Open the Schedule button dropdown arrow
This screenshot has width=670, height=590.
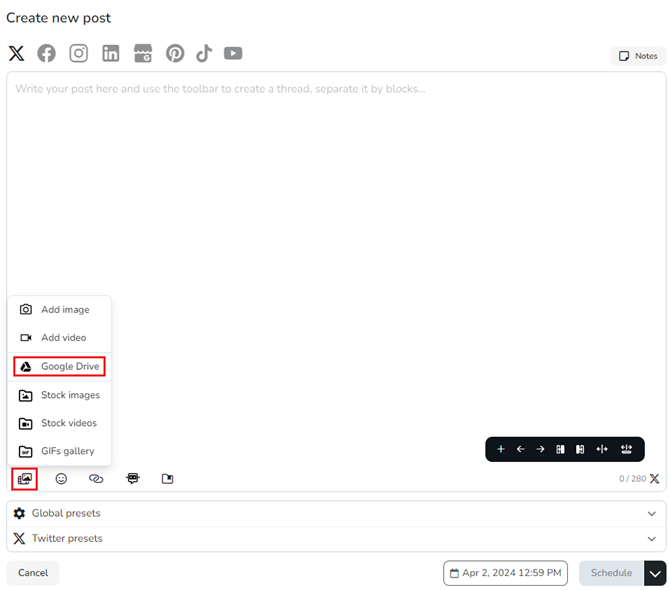pos(655,573)
